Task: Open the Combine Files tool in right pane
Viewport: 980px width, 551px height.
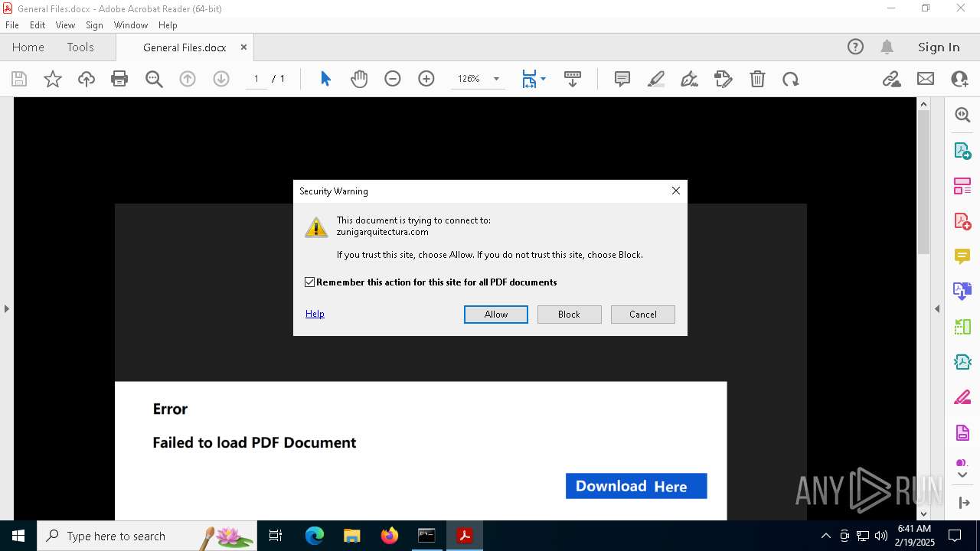Action: (x=962, y=291)
